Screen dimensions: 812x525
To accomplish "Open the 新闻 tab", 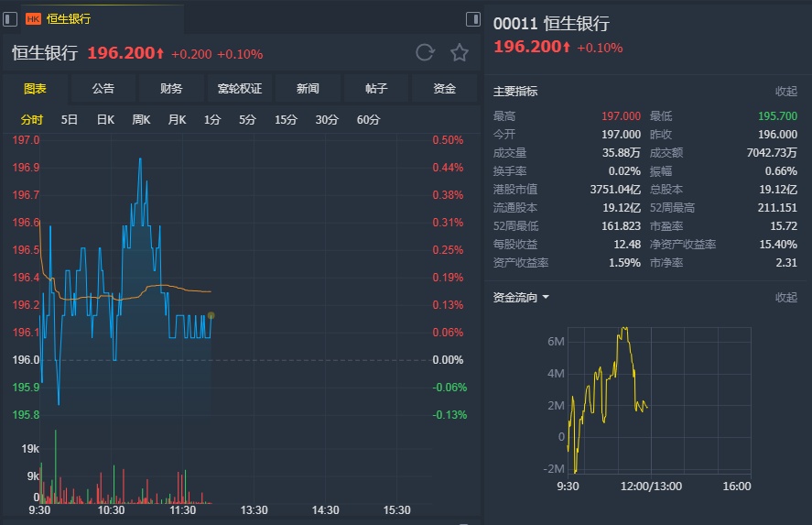I will click(x=308, y=89).
